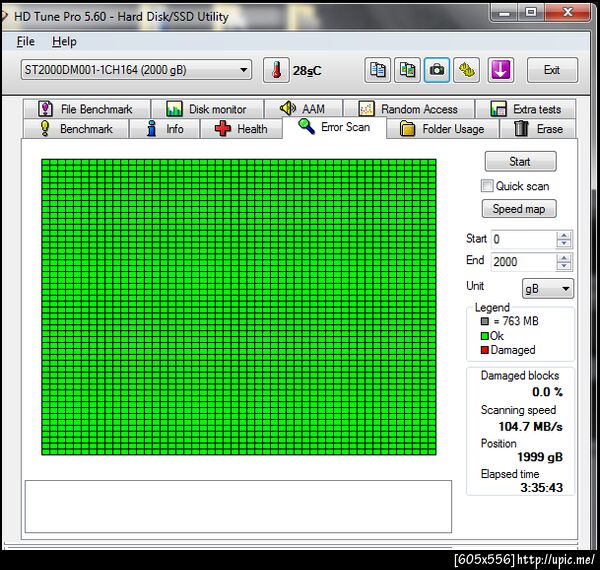600x570 pixels.
Task: Click the thermometer temperature icon
Action: click(276, 70)
